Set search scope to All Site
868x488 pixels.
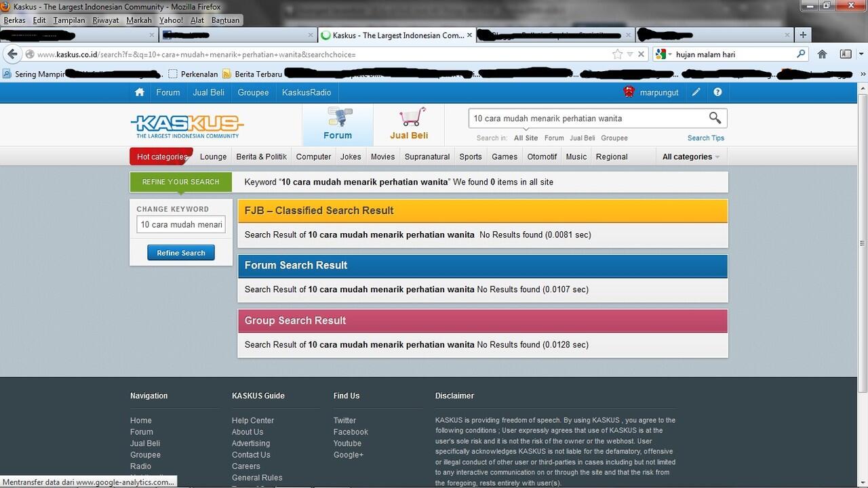pyautogui.click(x=526, y=138)
